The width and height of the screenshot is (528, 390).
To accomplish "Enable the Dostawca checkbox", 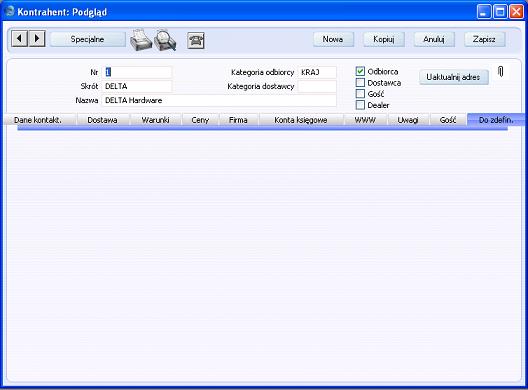I will pos(360,83).
